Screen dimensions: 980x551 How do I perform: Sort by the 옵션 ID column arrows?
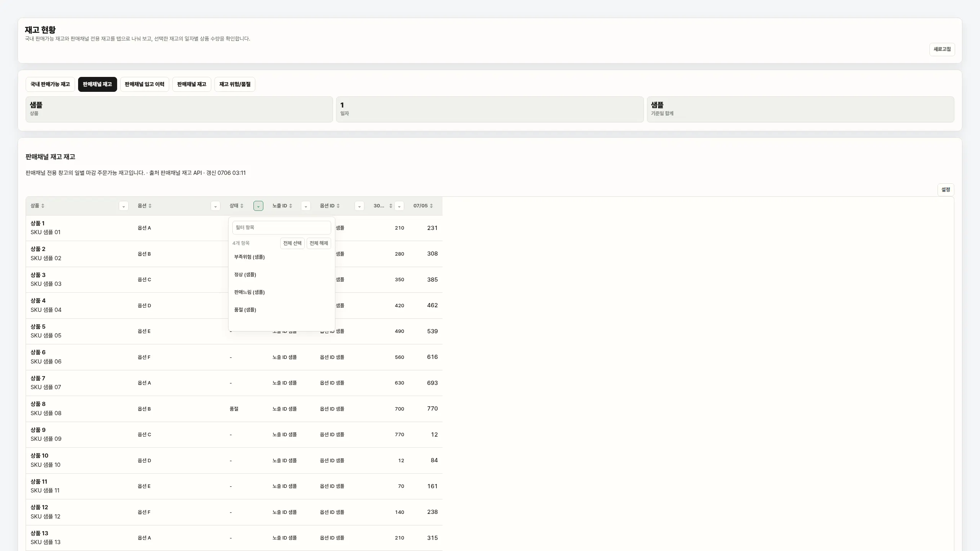[338, 206]
